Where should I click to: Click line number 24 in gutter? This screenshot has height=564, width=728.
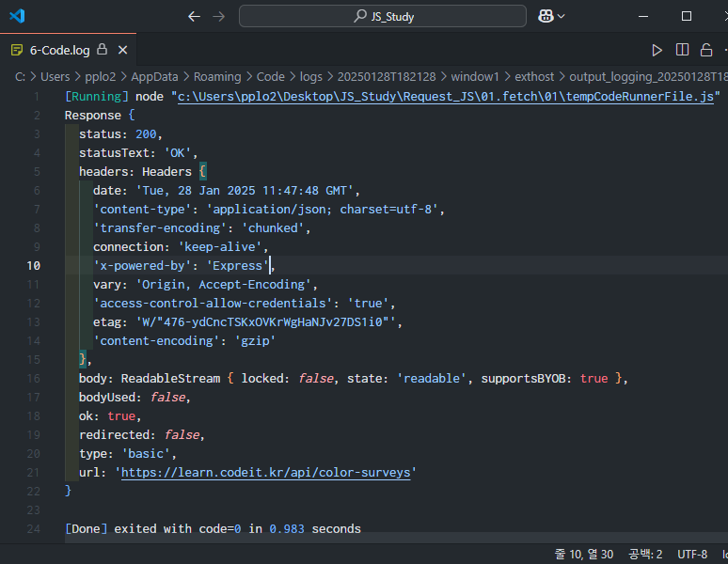pos(34,528)
